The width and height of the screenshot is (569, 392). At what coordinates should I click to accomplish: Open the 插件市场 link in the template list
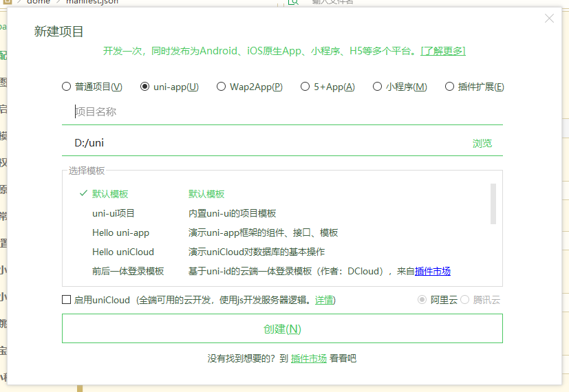tap(433, 271)
